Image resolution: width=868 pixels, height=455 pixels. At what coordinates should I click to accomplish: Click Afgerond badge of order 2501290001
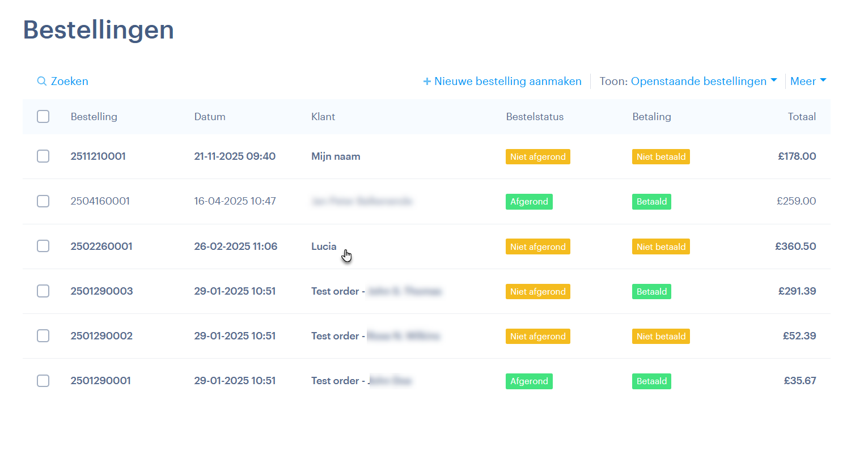(x=529, y=381)
